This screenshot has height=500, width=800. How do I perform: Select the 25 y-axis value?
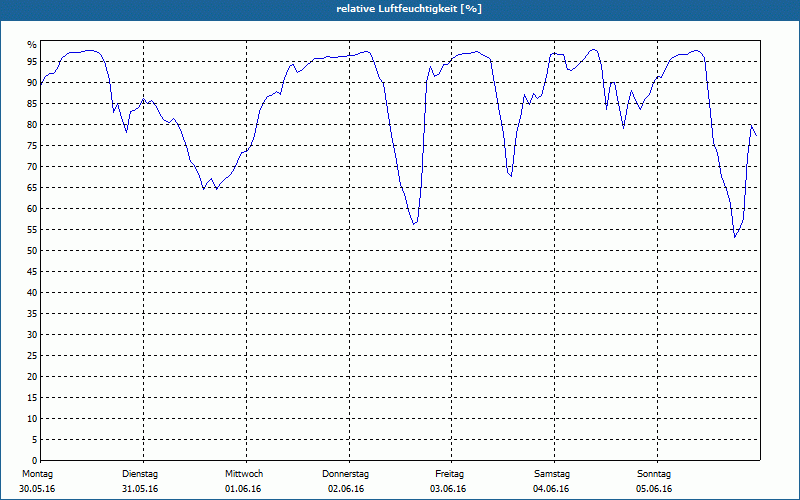pos(32,356)
